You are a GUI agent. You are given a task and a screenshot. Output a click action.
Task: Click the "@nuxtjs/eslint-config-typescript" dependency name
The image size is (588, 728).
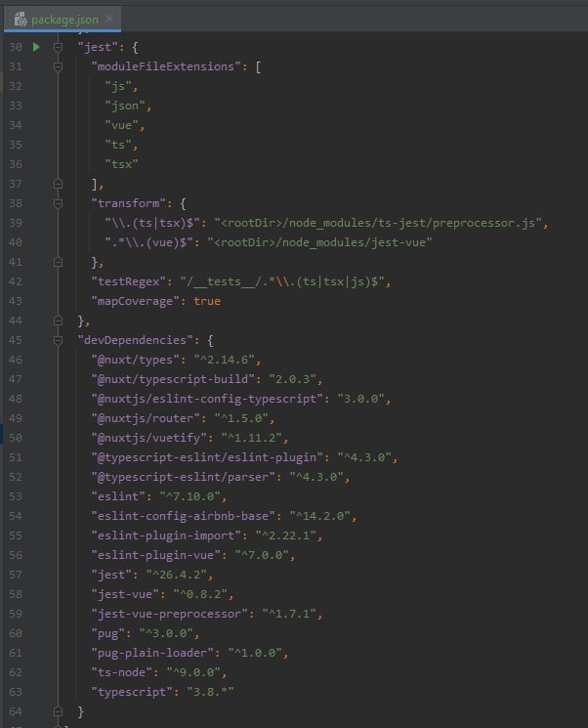[x=206, y=399]
